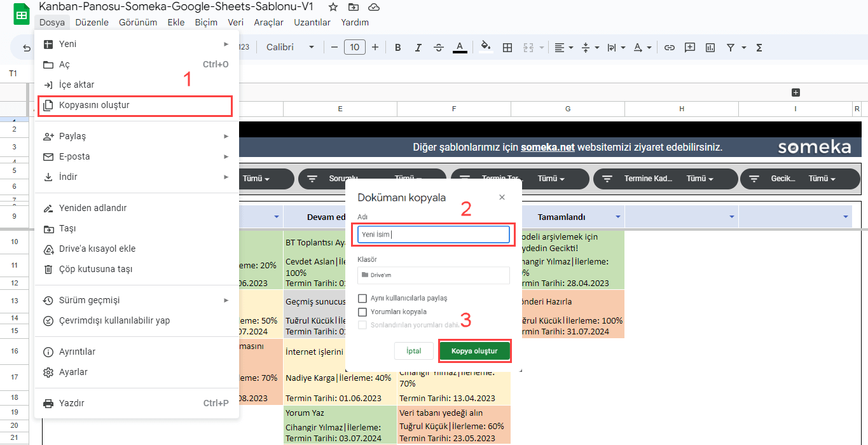
Task: Expand the Termine Kad... Tümü filter
Action: pyautogui.click(x=700, y=179)
